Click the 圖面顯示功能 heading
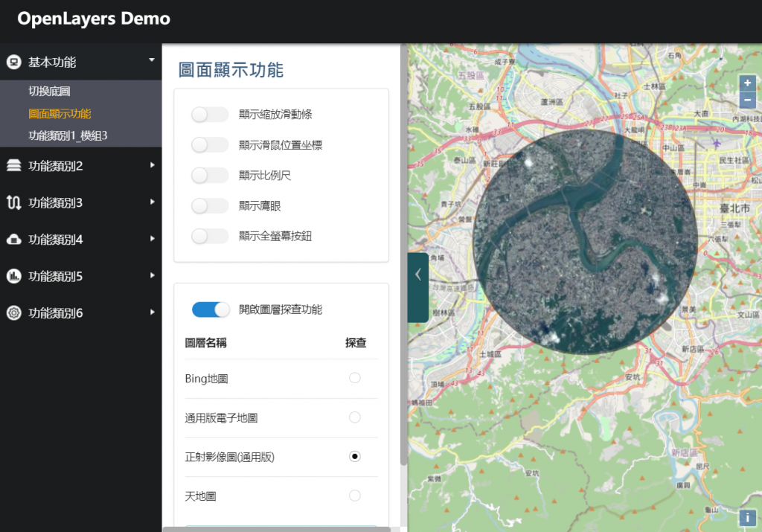The image size is (762, 532). [x=231, y=70]
